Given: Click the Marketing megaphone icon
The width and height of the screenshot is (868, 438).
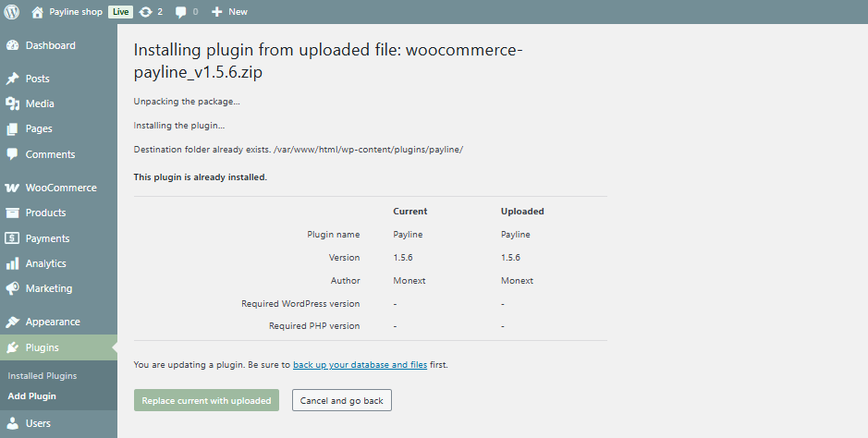Looking at the screenshot, I should click(13, 288).
